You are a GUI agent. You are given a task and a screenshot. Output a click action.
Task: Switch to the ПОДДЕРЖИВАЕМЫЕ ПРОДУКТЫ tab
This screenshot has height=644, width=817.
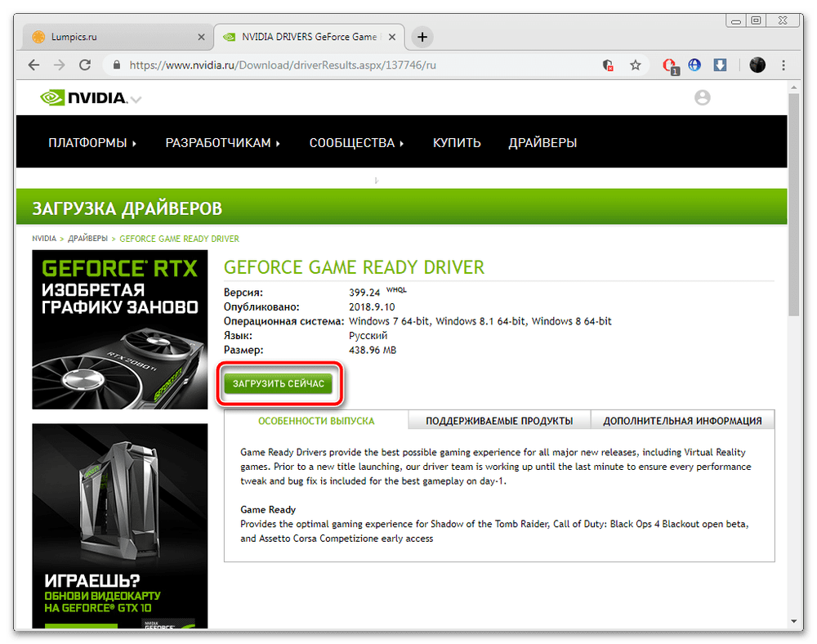[499, 421]
